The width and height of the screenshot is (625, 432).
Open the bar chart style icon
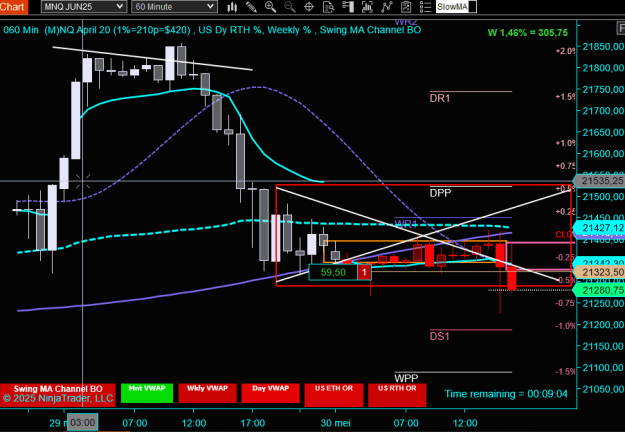coord(232,7)
